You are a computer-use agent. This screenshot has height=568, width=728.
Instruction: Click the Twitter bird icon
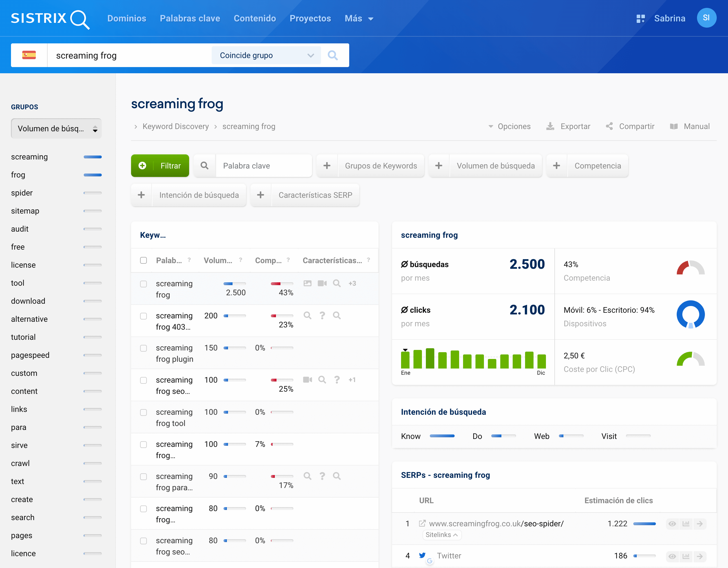pos(422,555)
